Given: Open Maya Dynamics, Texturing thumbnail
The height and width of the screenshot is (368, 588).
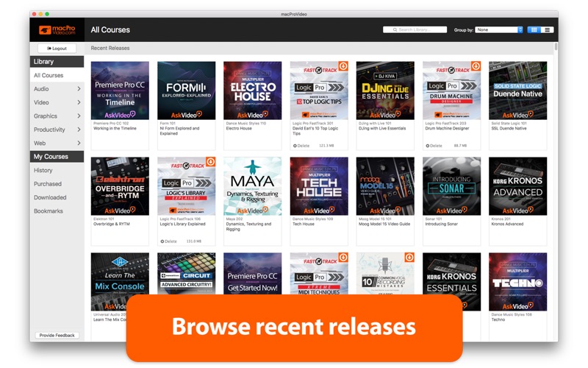Looking at the screenshot, I should tap(252, 186).
